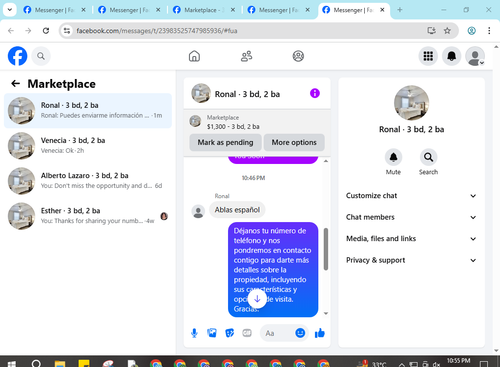Click the Ronal · 3 bd, 2 ba chat header title
Viewport: 500px width, 367px height.
pos(247,94)
